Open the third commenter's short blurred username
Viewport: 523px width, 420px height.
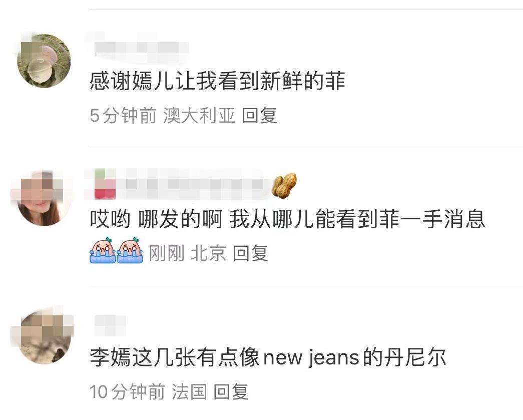pyautogui.click(x=110, y=325)
